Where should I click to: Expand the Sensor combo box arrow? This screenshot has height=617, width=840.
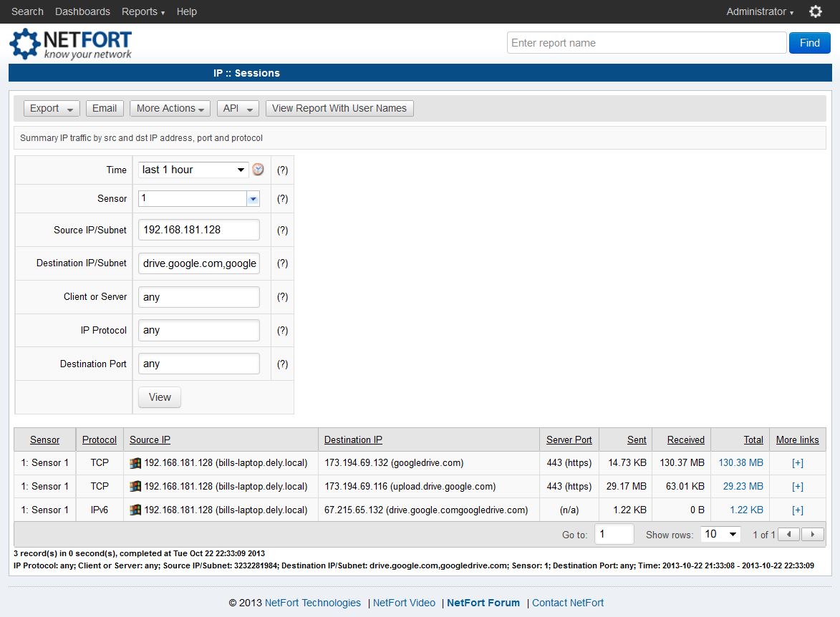pyautogui.click(x=253, y=199)
